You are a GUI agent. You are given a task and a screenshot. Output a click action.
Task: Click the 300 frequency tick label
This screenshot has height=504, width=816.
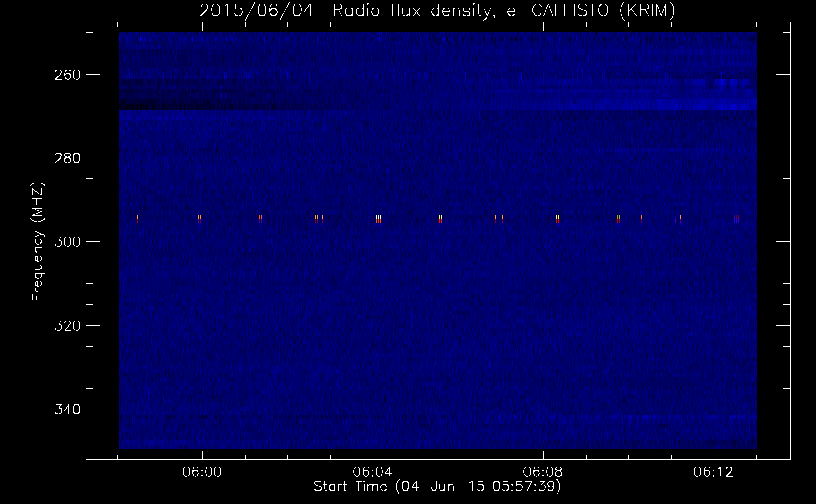click(x=67, y=242)
